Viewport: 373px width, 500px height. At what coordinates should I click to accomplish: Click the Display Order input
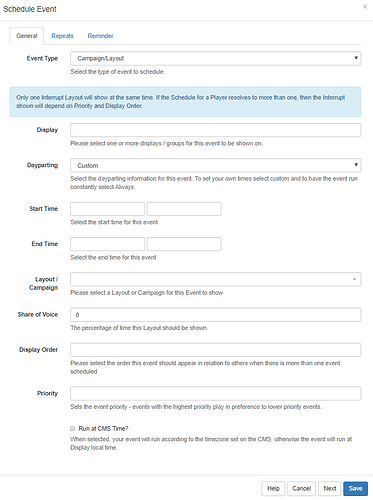point(215,350)
